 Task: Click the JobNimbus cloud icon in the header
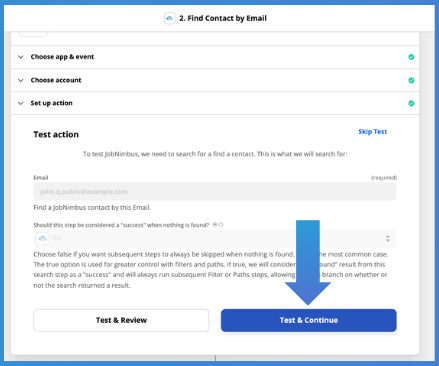(170, 18)
